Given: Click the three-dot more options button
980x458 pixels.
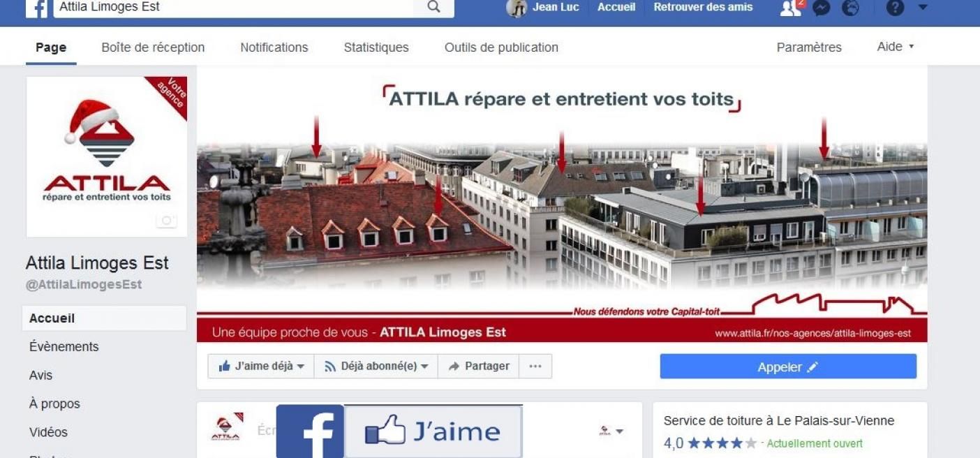Looking at the screenshot, I should [x=535, y=367].
